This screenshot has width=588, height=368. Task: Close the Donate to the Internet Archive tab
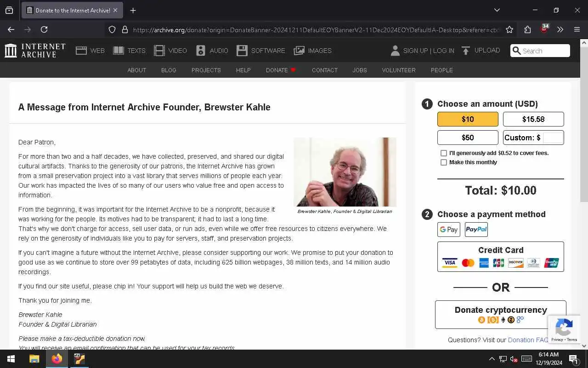coord(115,10)
